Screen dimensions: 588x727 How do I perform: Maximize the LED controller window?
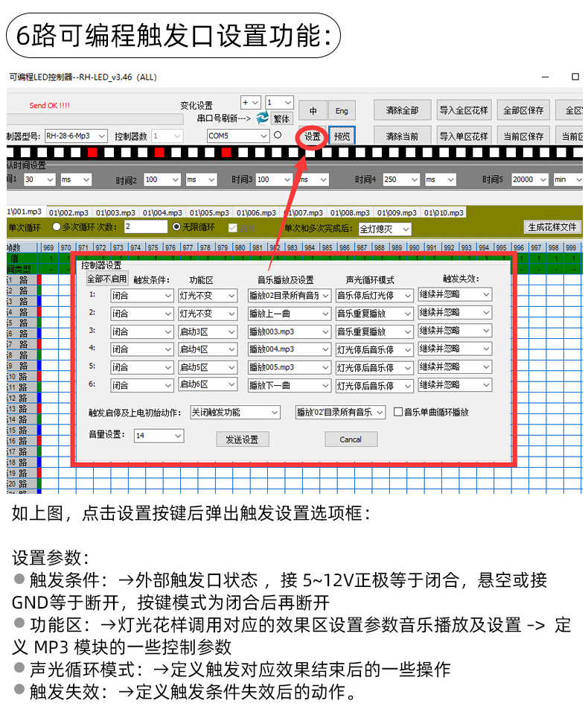tap(575, 77)
